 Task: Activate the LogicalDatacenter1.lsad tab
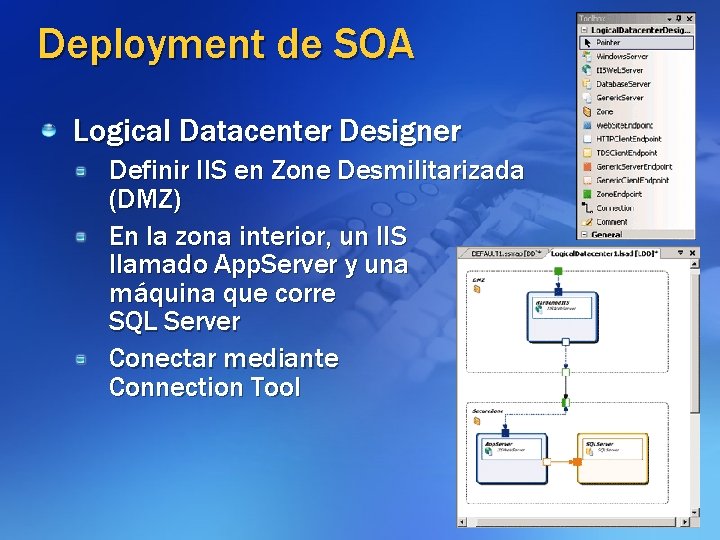click(604, 253)
